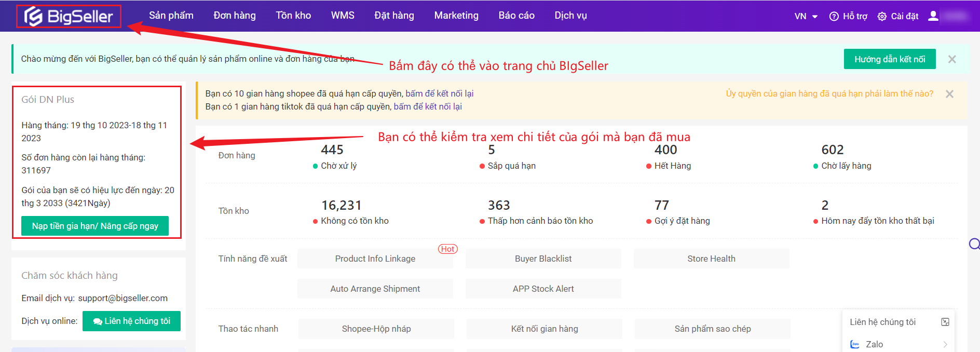980x352 pixels.
Task: Open the expired store authorization help link
Action: (829, 93)
